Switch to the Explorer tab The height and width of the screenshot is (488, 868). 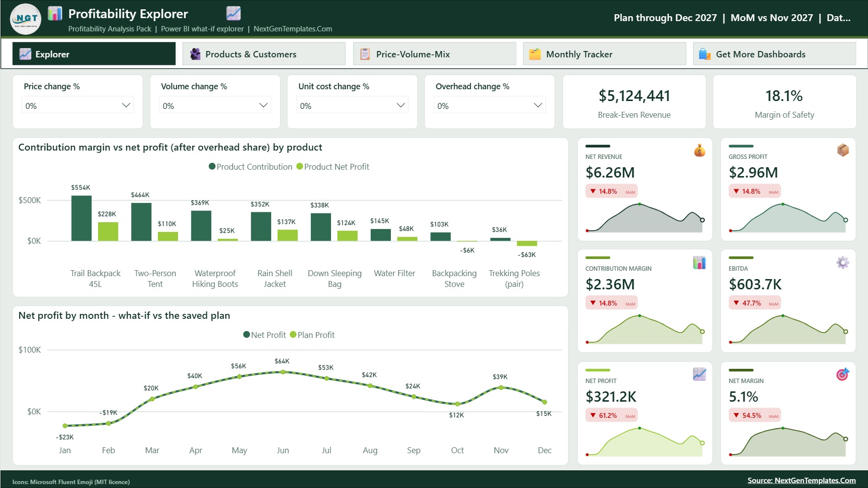(x=94, y=53)
